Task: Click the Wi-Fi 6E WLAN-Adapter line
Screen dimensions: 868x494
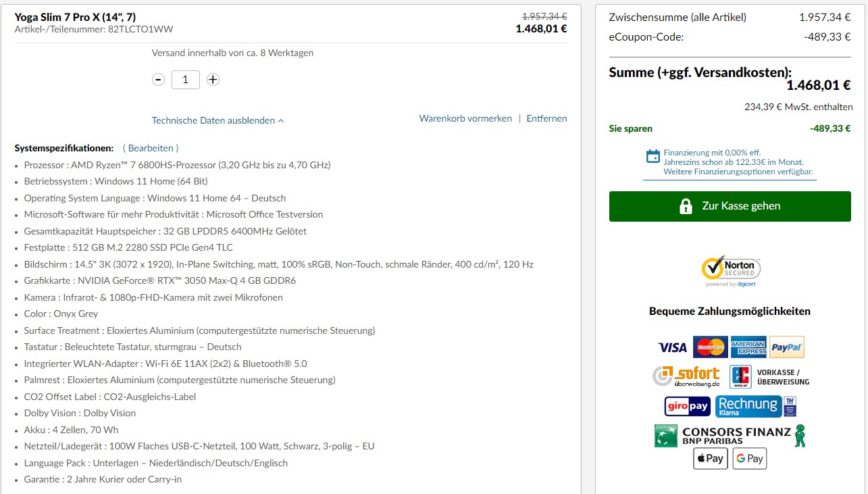Action: [x=165, y=364]
